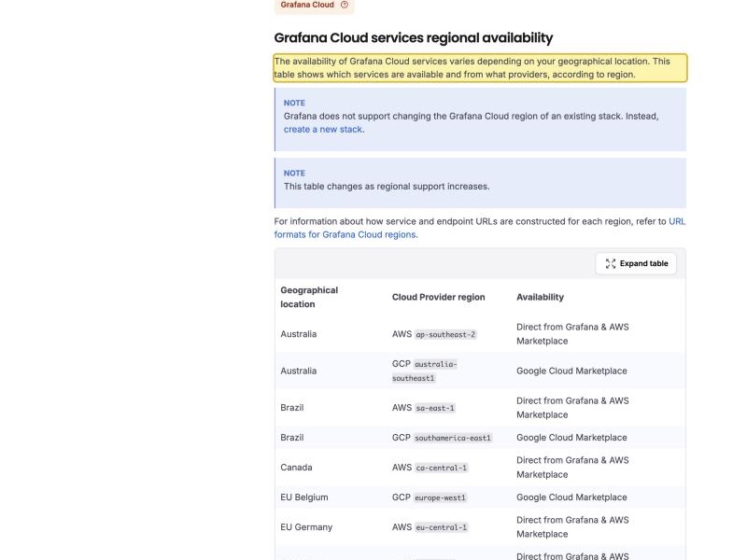
Task: Open the URL formats for Grafana Cloud regions link
Action: click(x=480, y=228)
